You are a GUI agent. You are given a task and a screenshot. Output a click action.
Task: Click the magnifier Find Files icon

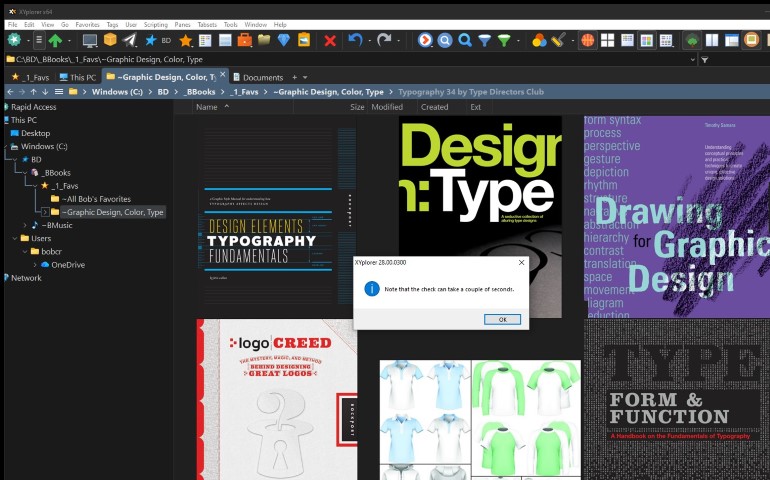point(465,41)
